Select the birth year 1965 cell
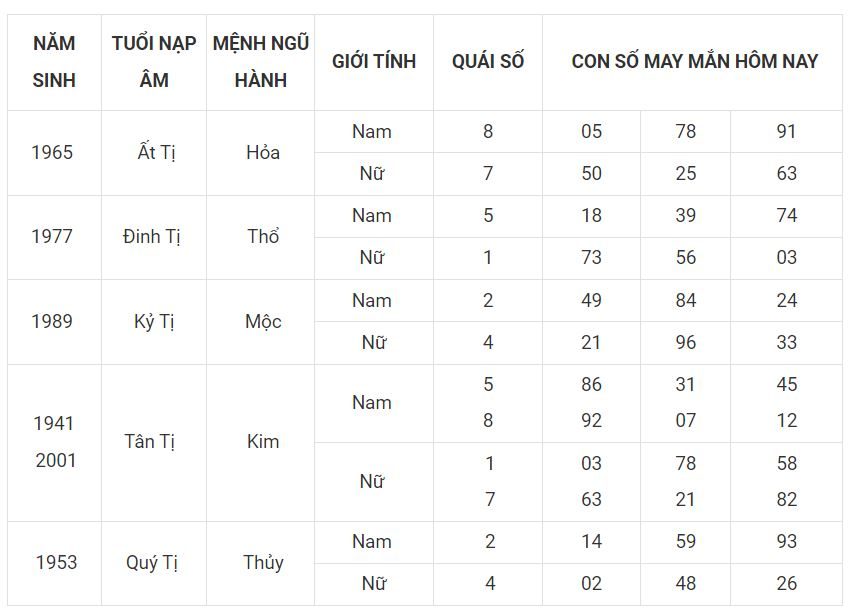 52,153
